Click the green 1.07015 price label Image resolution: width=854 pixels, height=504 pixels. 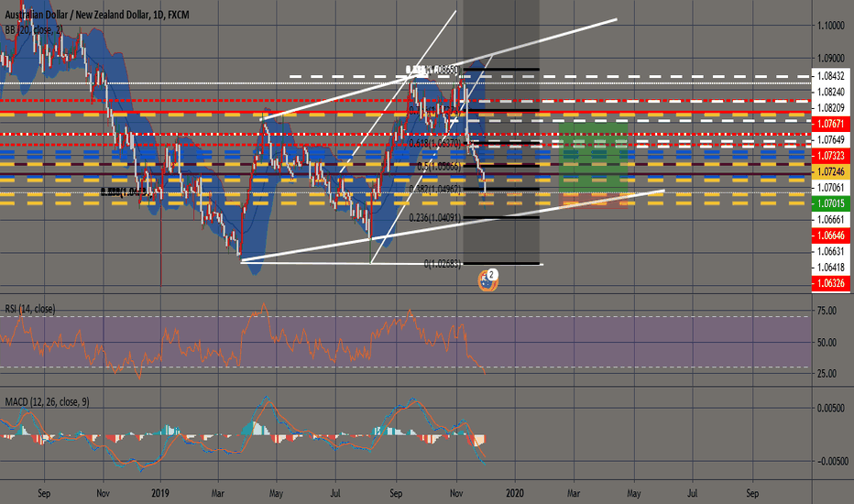pos(832,202)
